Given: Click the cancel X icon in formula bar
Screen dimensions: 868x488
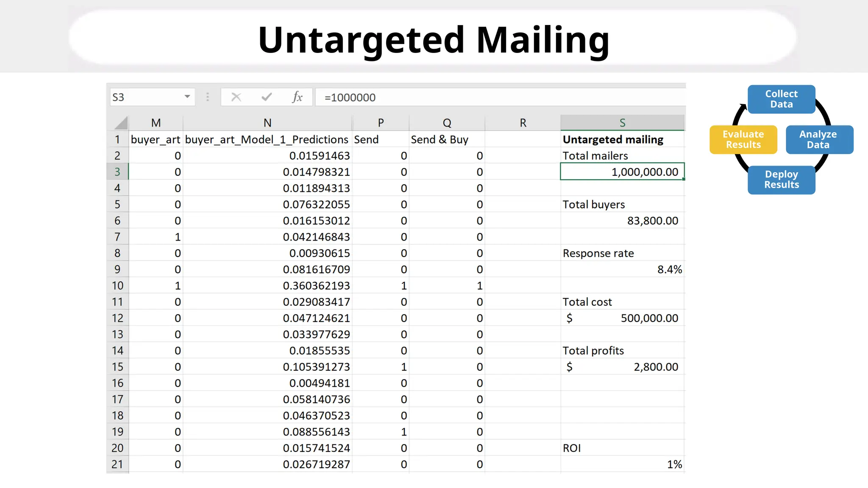Looking at the screenshot, I should point(236,97).
